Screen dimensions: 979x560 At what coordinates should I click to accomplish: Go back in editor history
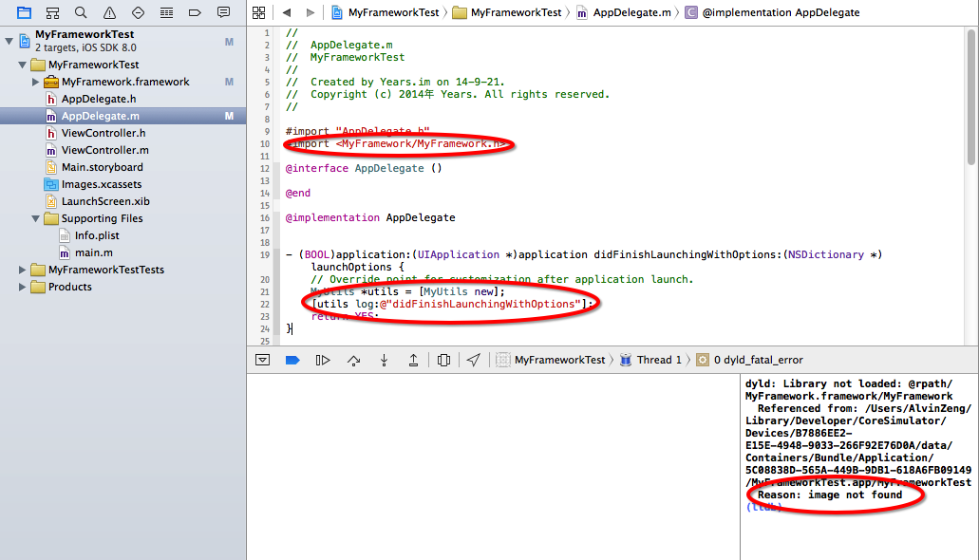pos(287,12)
